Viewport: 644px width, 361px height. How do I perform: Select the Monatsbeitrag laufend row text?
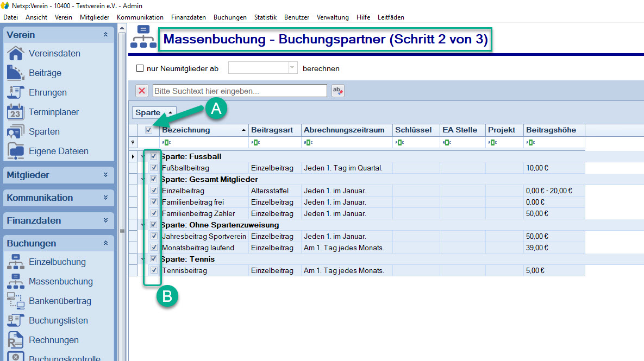198,248
